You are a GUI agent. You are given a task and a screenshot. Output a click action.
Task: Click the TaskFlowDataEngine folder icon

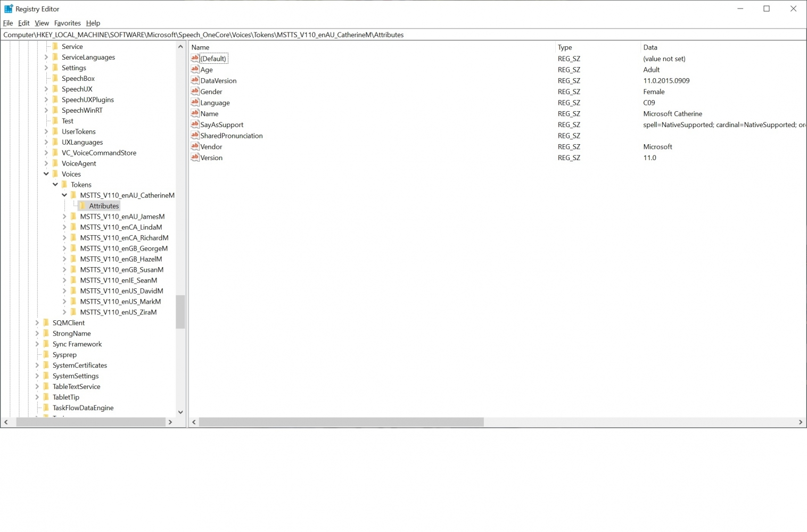tap(46, 408)
